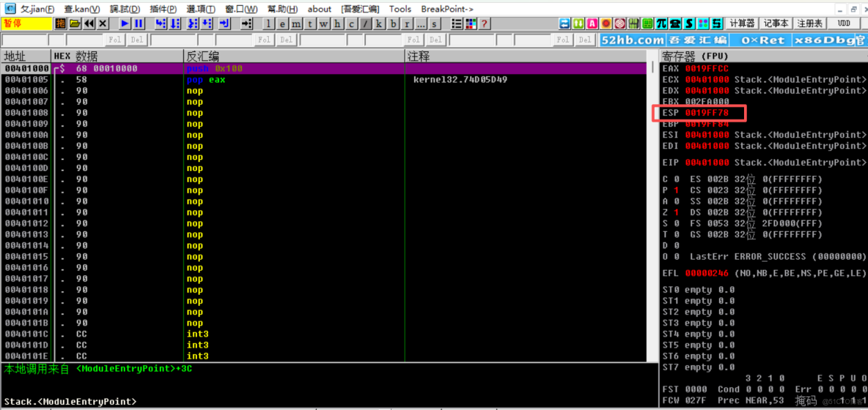Click the Trace Into icon
The width and height of the screenshot is (868, 410).
[193, 23]
